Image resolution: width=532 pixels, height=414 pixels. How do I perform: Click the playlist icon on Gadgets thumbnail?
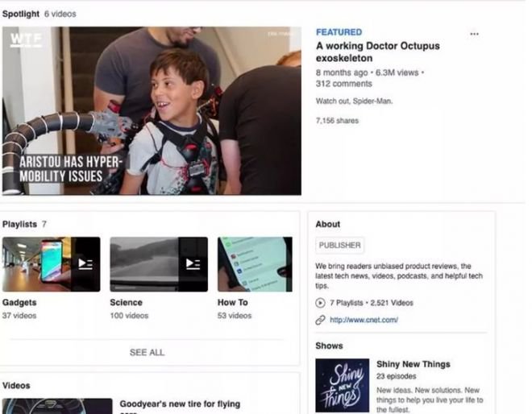pyautogui.click(x=85, y=264)
